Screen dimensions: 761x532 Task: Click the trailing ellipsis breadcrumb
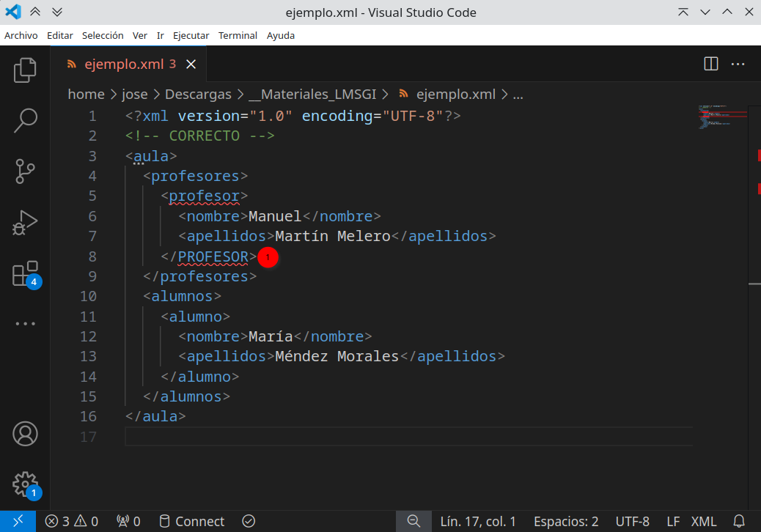pos(518,94)
